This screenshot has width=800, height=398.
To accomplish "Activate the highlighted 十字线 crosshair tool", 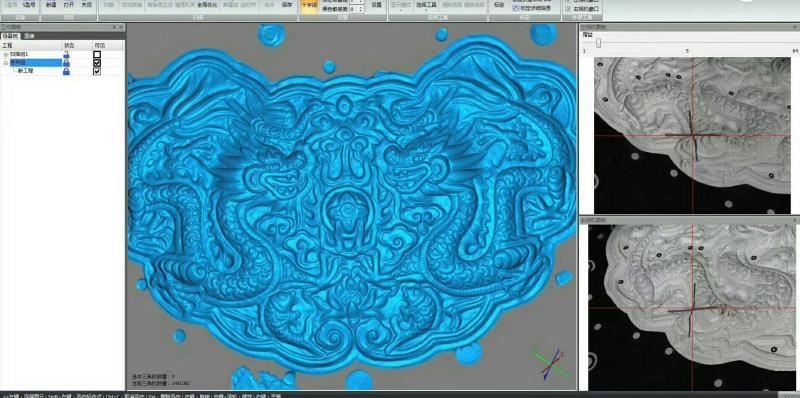I will coord(308,5).
